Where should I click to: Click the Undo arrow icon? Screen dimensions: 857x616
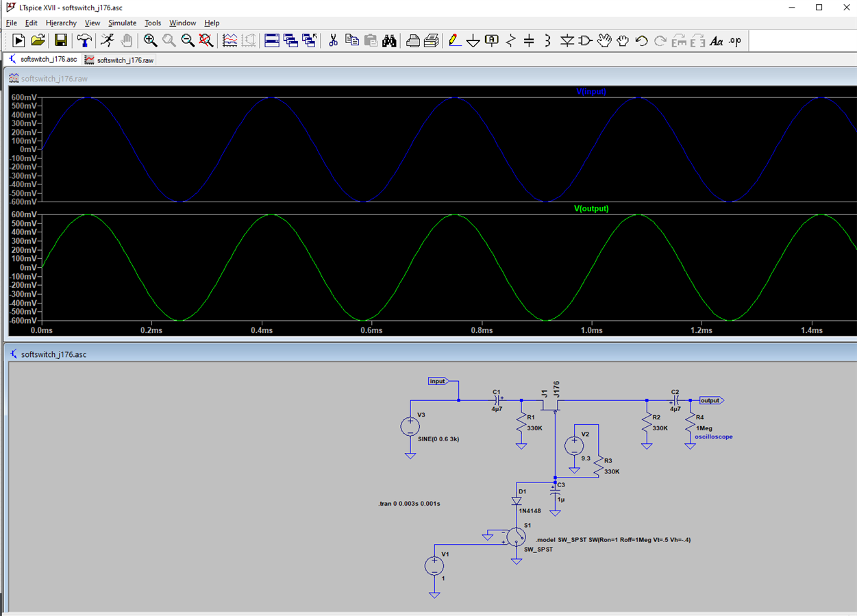click(641, 41)
